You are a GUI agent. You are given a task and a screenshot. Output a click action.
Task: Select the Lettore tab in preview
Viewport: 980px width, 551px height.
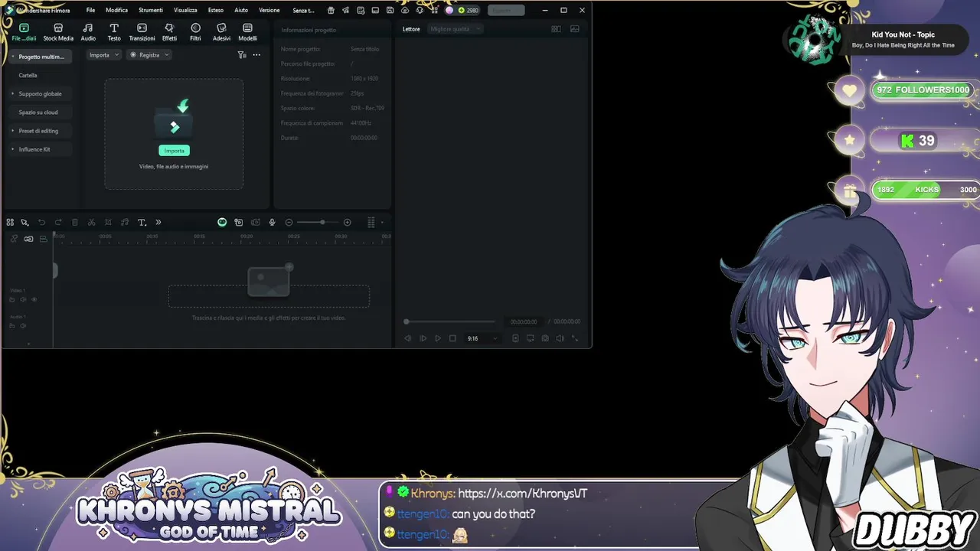411,29
